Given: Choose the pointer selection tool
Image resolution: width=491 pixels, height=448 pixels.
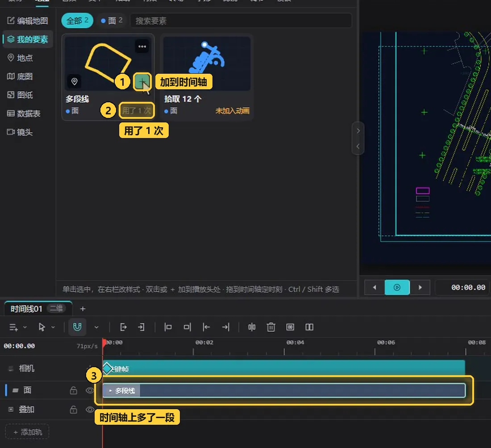Looking at the screenshot, I should click(x=42, y=327).
